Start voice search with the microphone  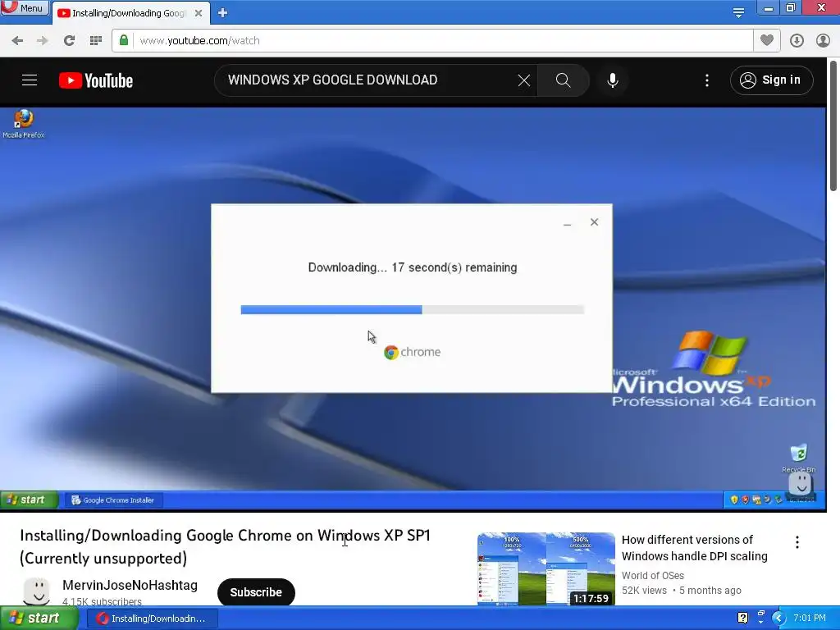point(613,80)
